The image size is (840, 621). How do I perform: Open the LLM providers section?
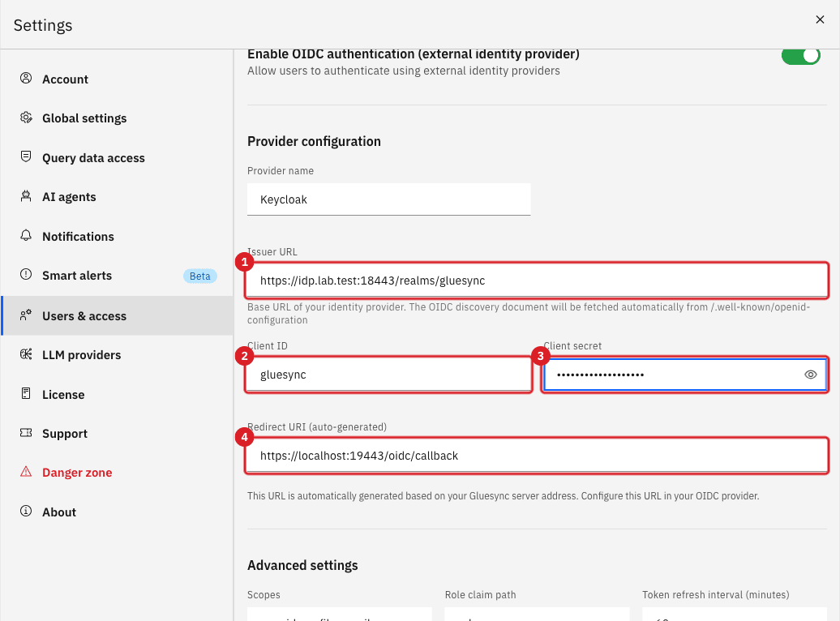[118, 355]
